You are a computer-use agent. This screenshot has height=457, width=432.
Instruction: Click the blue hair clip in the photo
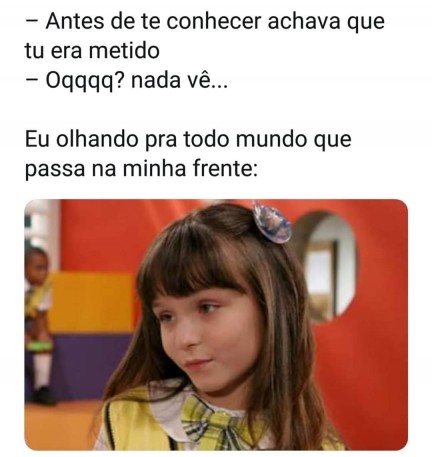click(271, 222)
